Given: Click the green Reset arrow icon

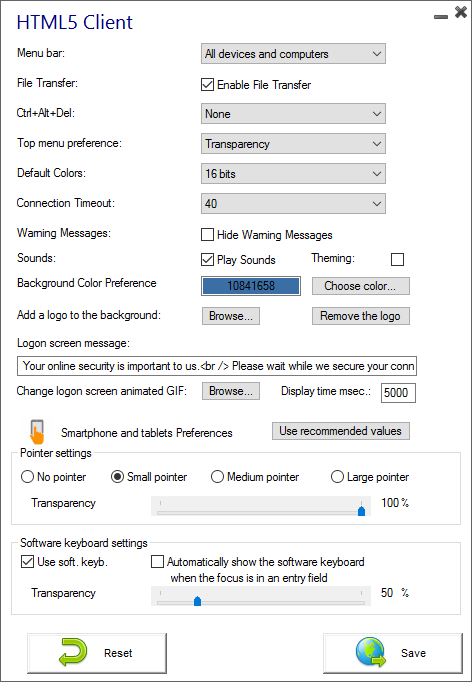Looking at the screenshot, I should [73, 652].
